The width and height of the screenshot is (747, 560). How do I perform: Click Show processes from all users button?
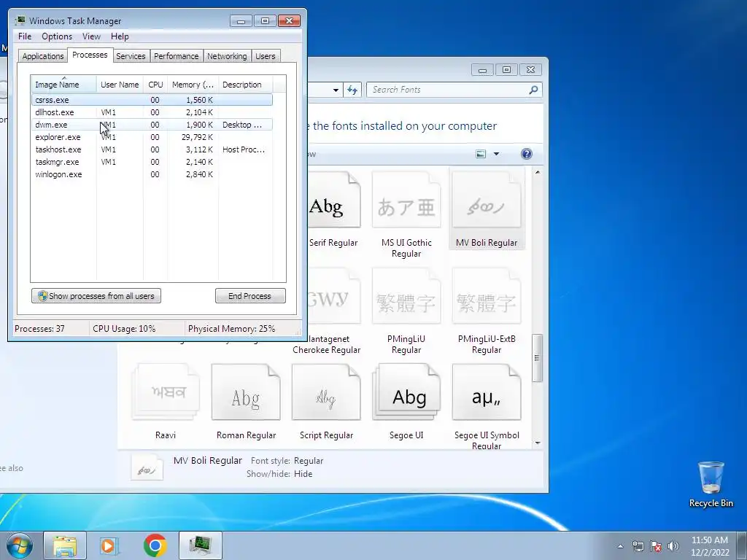point(96,296)
